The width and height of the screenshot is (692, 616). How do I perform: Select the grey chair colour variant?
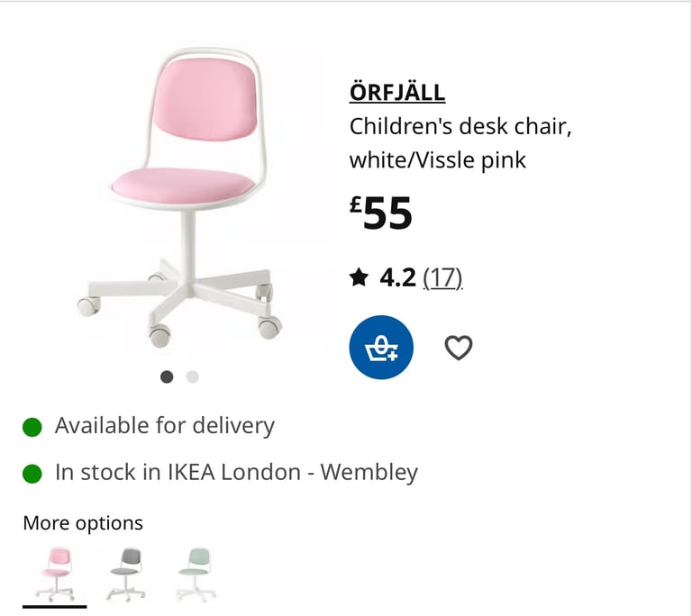coord(125,575)
